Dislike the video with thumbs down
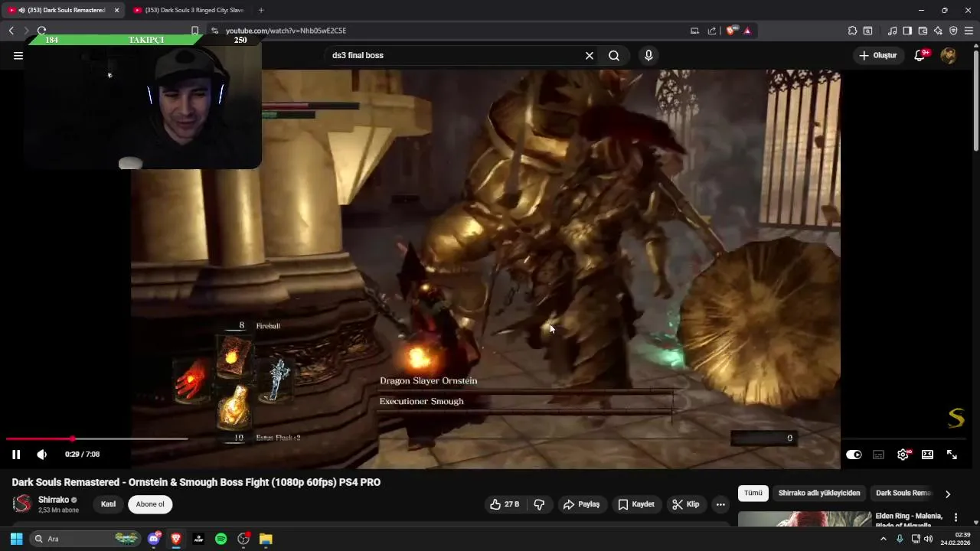980x551 pixels. tap(539, 504)
